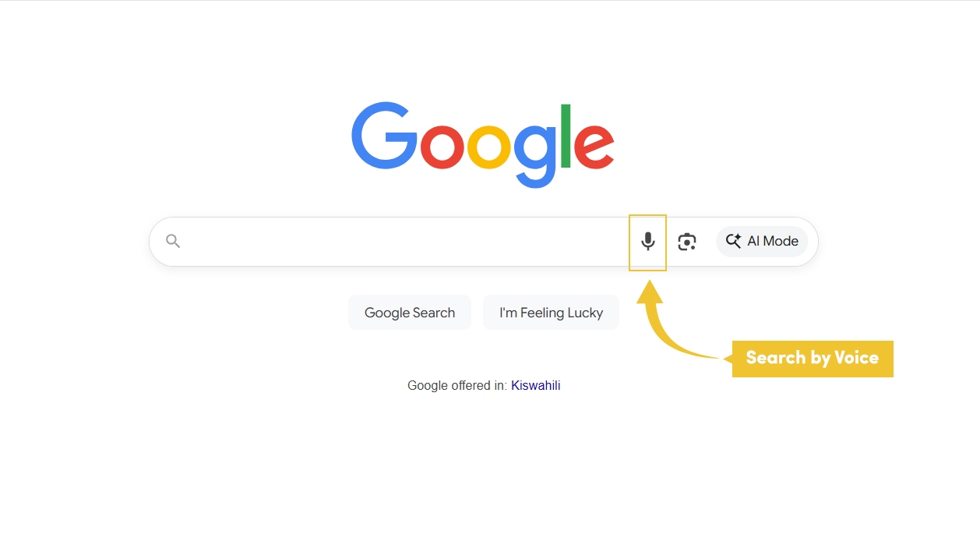Viewport: 980px width, 552px height.
Task: Click the magnifying glass search icon
Action: [172, 241]
